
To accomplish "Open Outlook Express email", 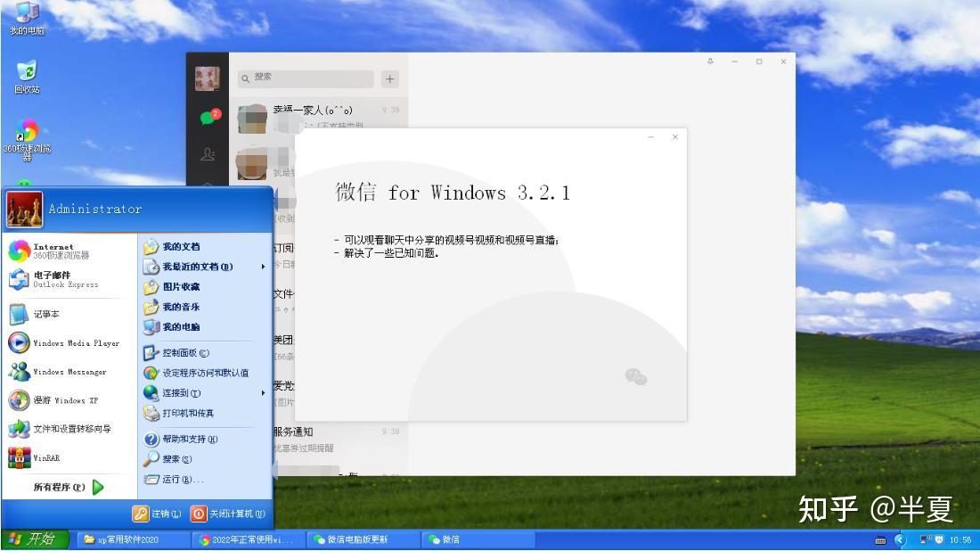I will [x=53, y=280].
